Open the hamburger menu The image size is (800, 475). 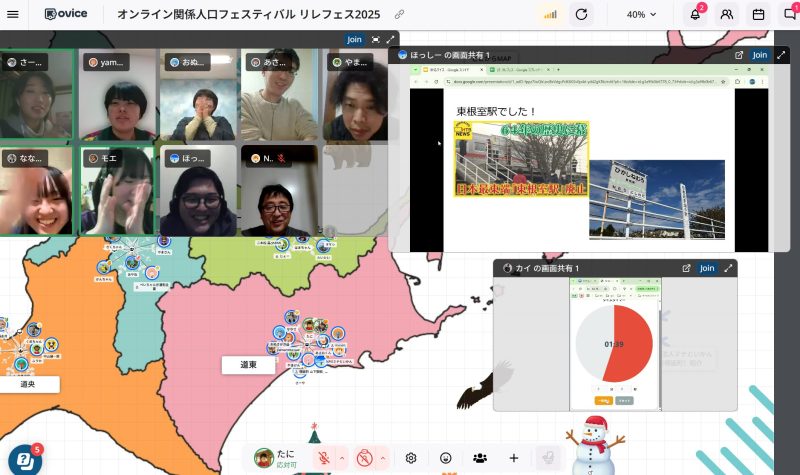(15, 15)
